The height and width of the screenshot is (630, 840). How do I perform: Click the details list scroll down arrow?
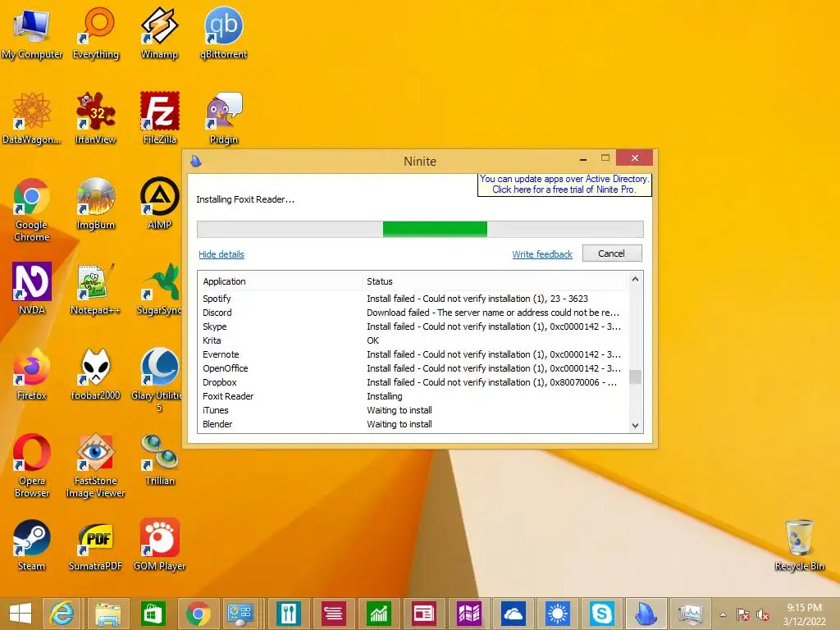click(636, 426)
